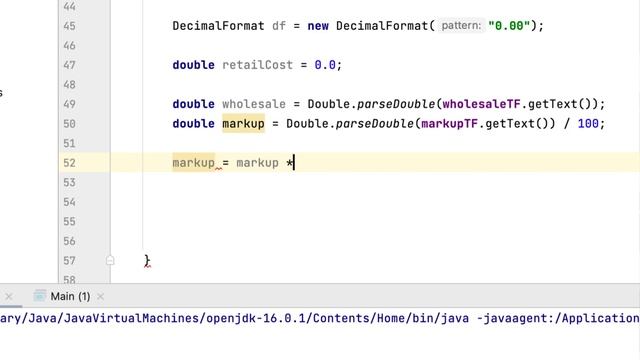Click line number 45 in the gutter
This screenshot has height=360, width=640.
tap(69, 26)
